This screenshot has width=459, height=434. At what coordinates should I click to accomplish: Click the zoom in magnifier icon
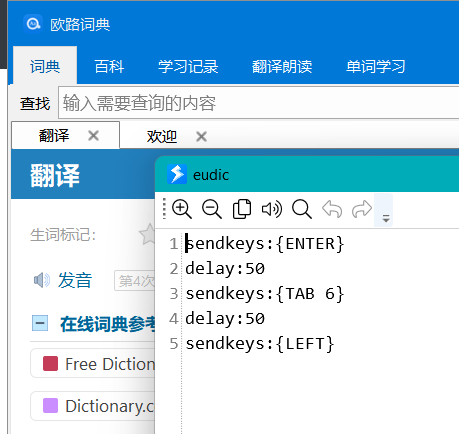point(182,209)
